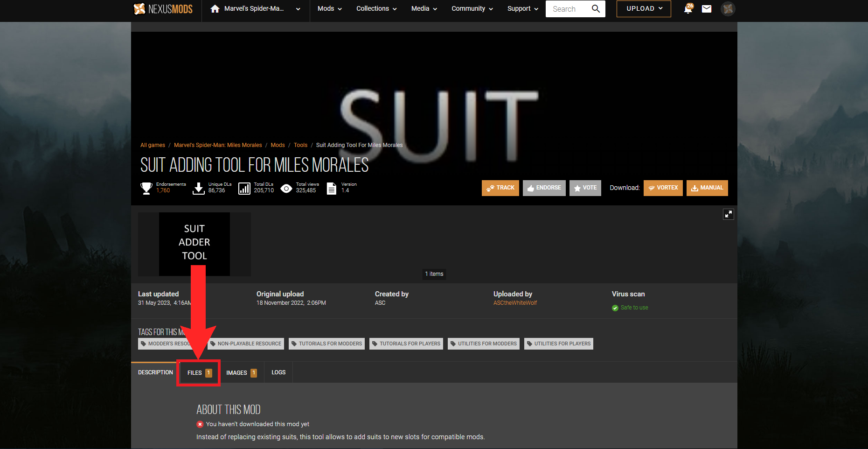Start a Manual download

tap(707, 188)
